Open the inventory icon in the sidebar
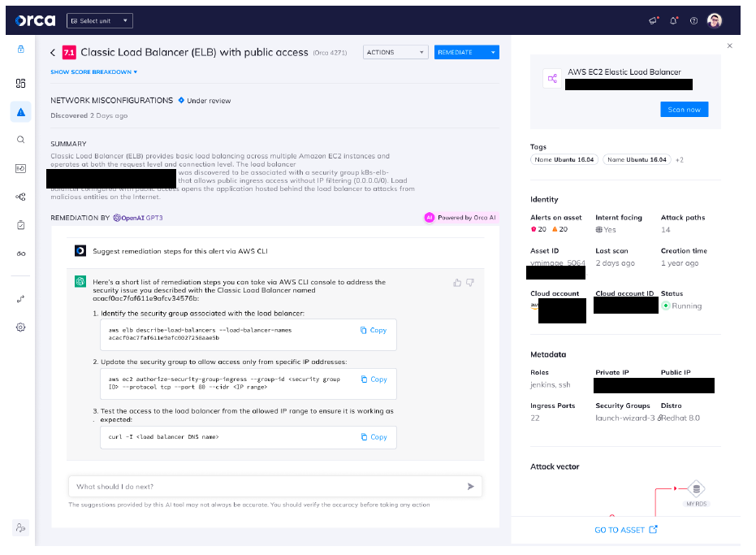756x555 pixels. tap(21, 168)
